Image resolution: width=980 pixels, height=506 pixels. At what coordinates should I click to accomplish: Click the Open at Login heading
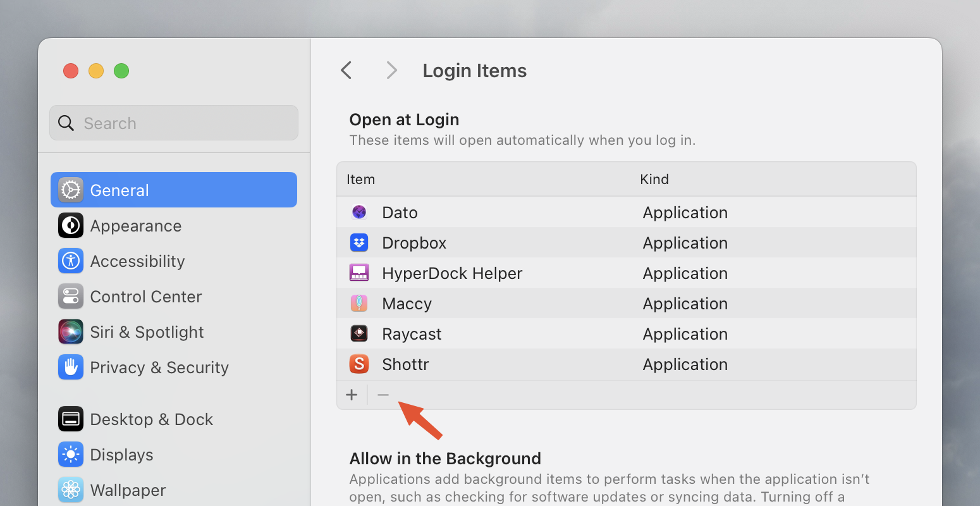[405, 120]
